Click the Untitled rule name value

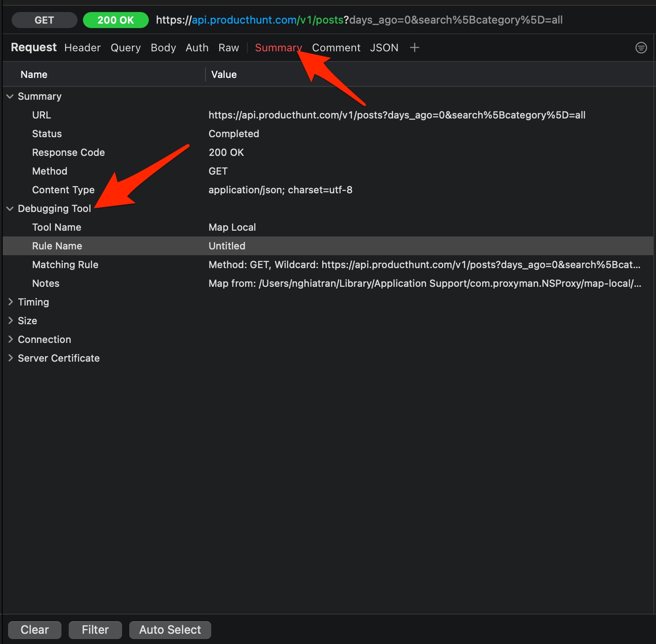[227, 246]
